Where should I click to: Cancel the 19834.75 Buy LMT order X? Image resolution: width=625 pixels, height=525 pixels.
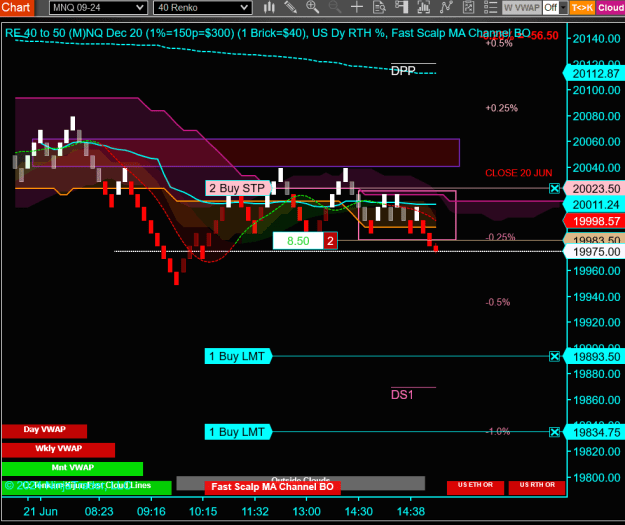(554, 432)
